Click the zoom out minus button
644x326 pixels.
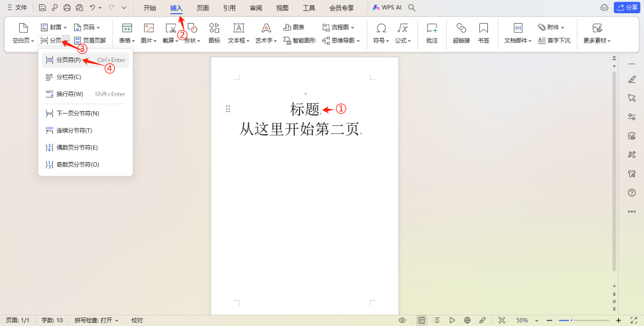click(x=550, y=320)
